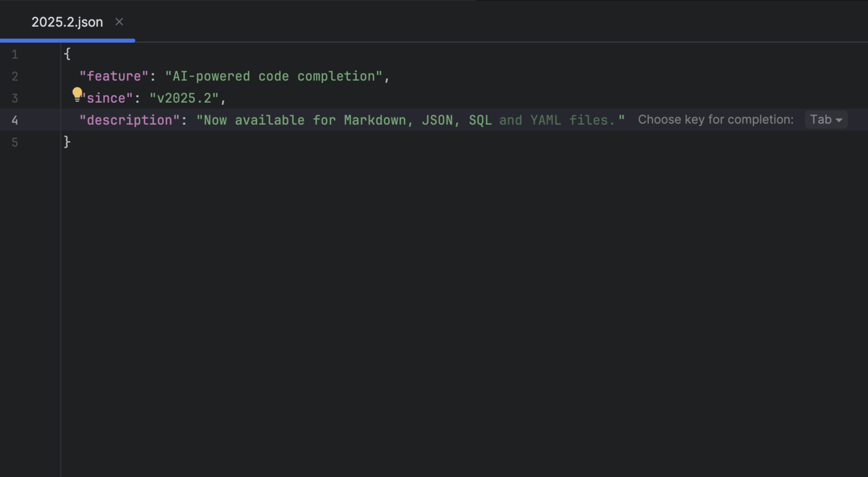Close the 2025.2.json tab
Viewport: 868px width, 477px height.
(119, 22)
